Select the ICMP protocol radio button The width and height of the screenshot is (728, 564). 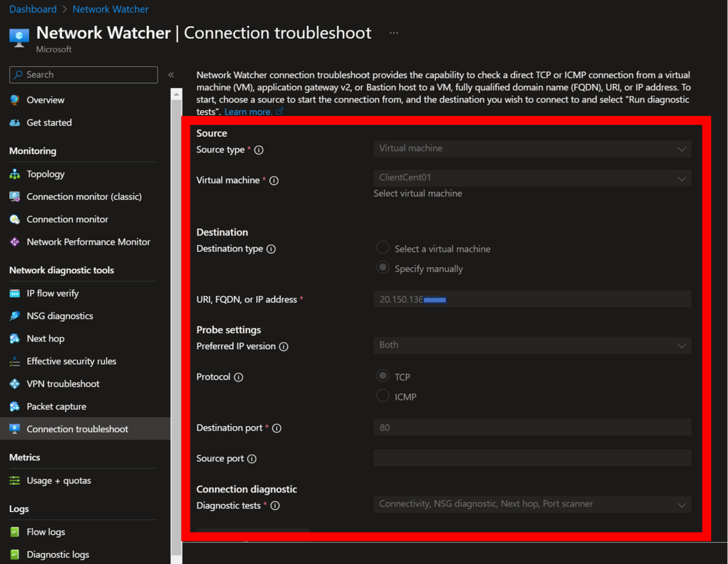point(383,396)
